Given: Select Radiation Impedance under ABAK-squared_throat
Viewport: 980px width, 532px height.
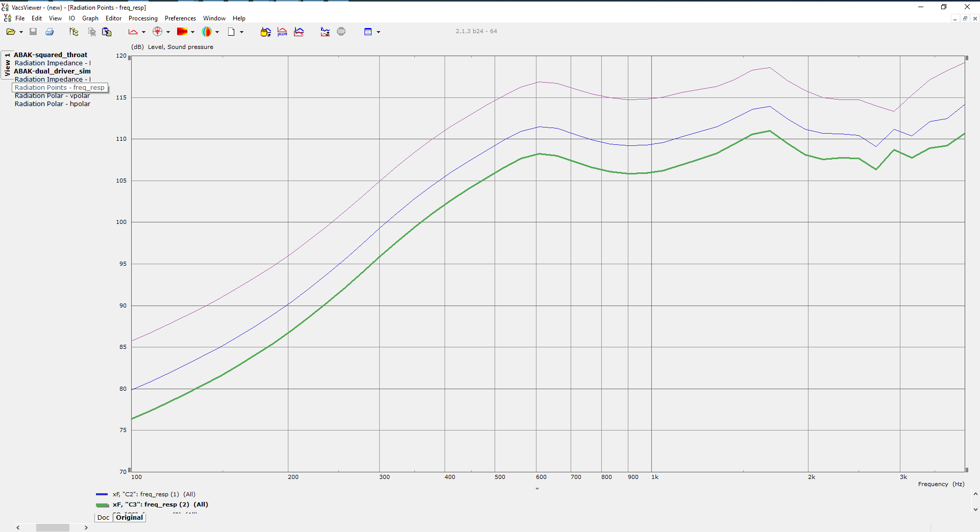Looking at the screenshot, I should coord(53,63).
